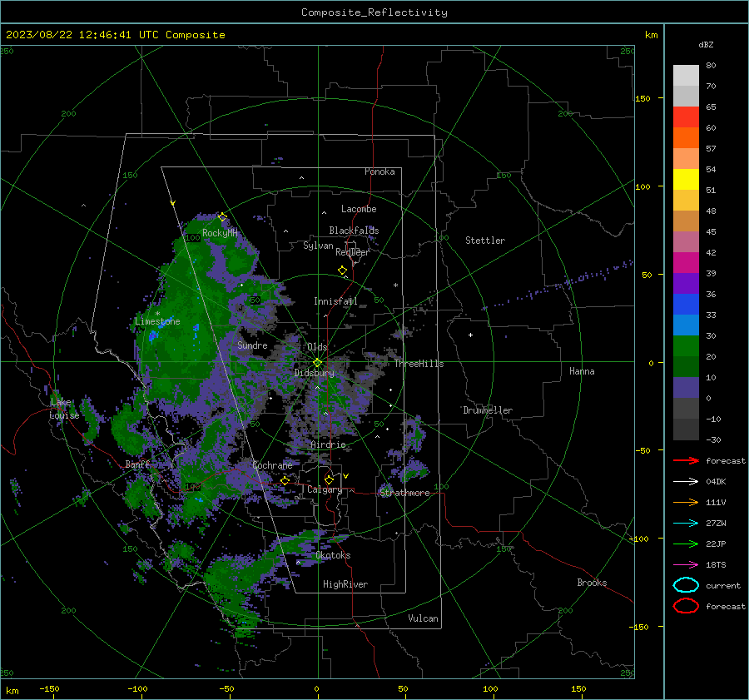Screen dimensions: 749x700
Task: Click the Lake Louise label
Action: tap(64, 409)
